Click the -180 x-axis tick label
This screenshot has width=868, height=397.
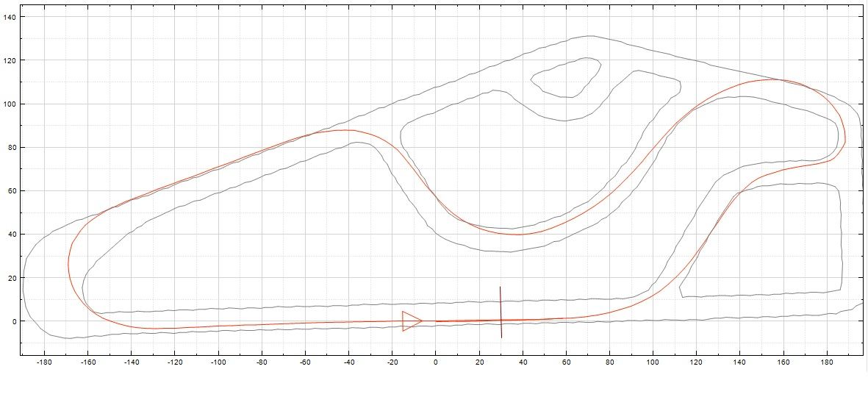pos(44,363)
